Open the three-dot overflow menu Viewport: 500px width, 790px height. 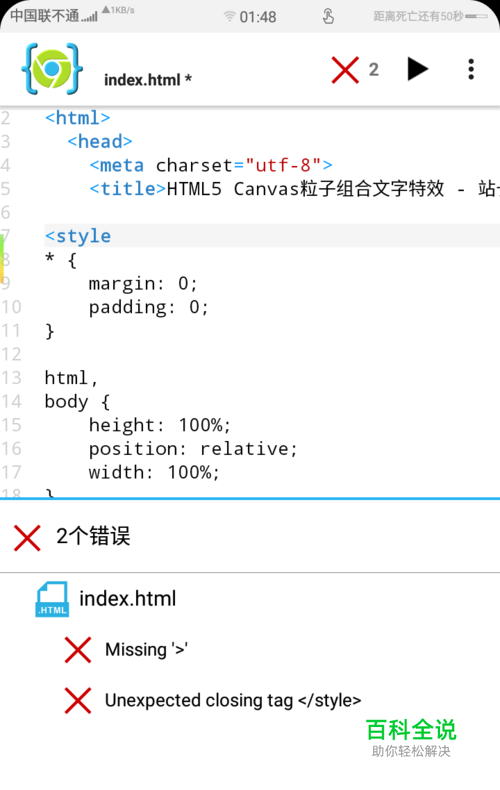click(x=471, y=69)
